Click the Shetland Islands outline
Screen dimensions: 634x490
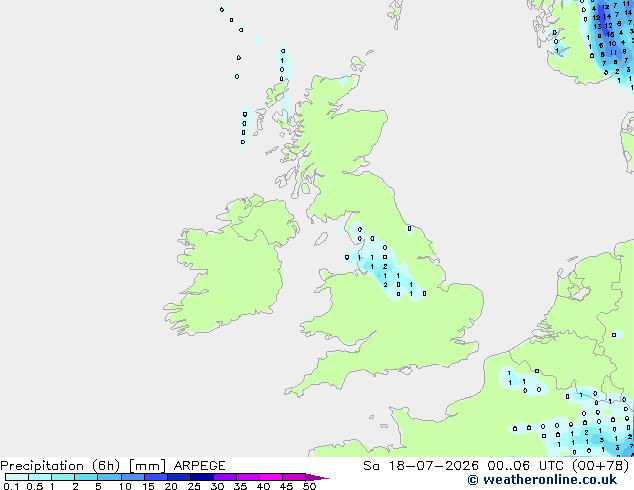click(396, 13)
